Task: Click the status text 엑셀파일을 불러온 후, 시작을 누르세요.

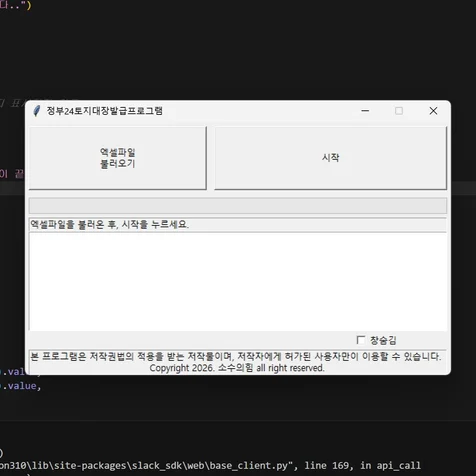Action: coord(110,225)
